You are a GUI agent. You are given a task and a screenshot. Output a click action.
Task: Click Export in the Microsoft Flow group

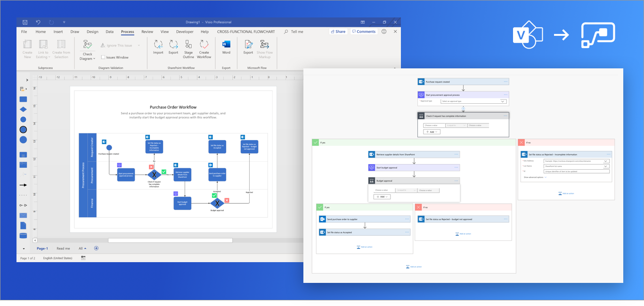click(x=248, y=46)
